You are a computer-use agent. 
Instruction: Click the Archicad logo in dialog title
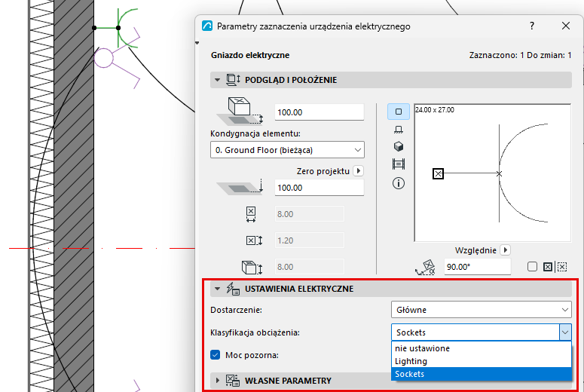tap(207, 26)
